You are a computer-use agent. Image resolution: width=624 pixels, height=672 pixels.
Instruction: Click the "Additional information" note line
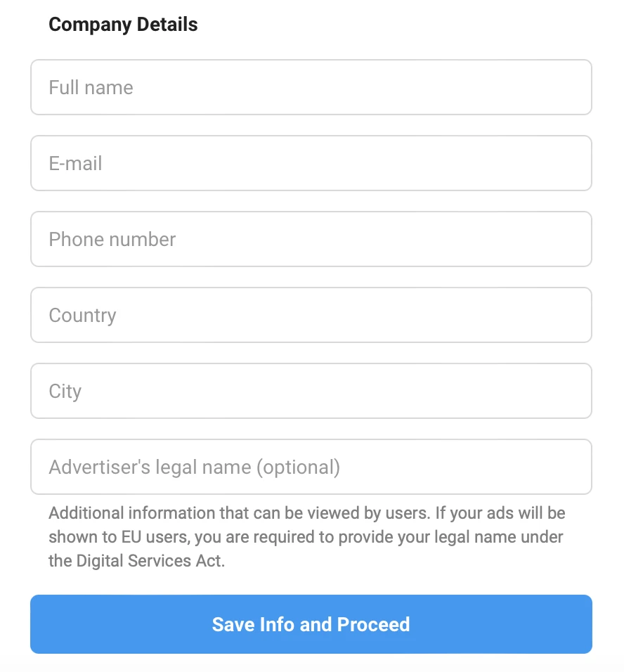click(307, 513)
